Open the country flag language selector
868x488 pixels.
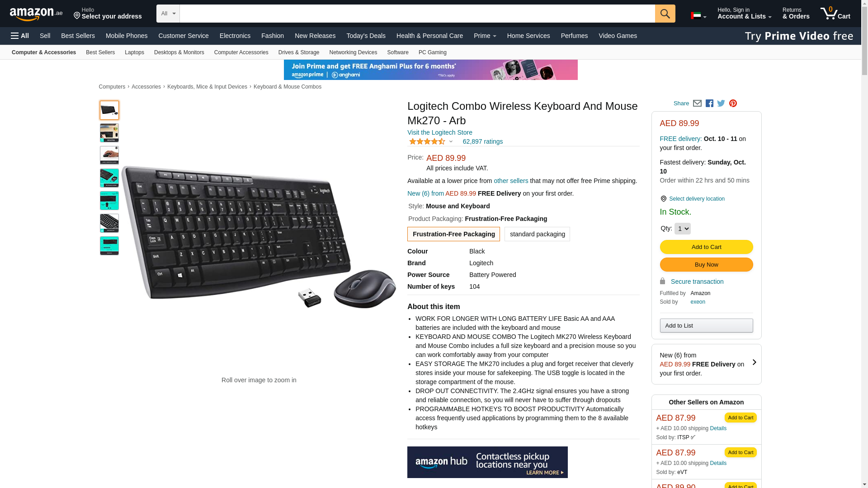(698, 16)
